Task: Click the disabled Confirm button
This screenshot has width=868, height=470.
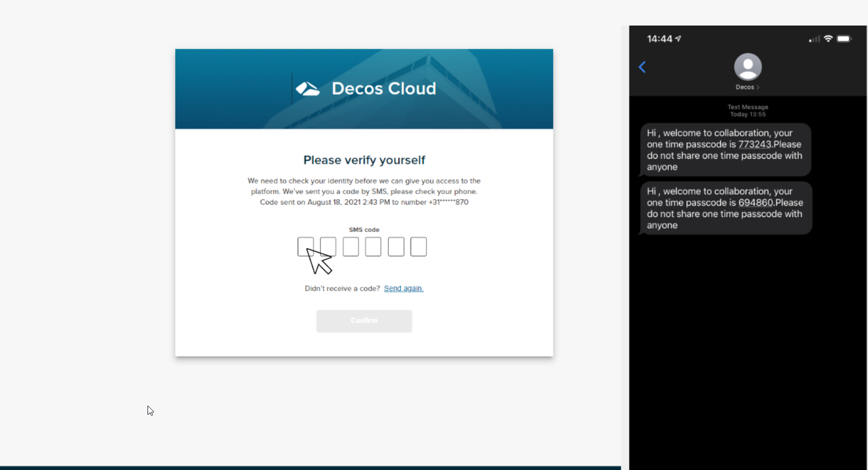Action: tap(364, 321)
